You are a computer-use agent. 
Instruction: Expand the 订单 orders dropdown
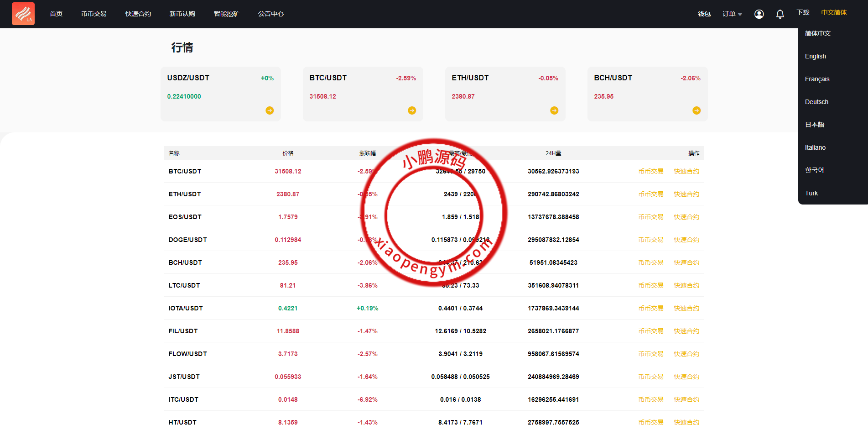(x=732, y=14)
